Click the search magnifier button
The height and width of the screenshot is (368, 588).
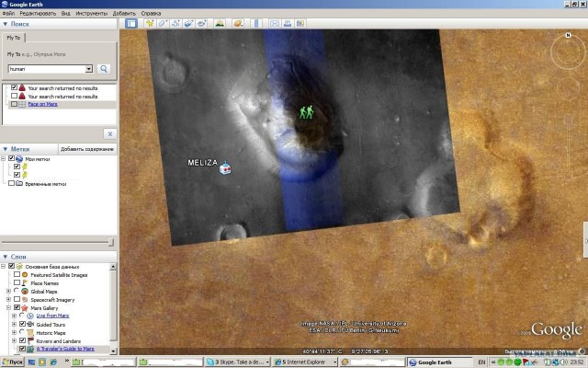coord(104,69)
